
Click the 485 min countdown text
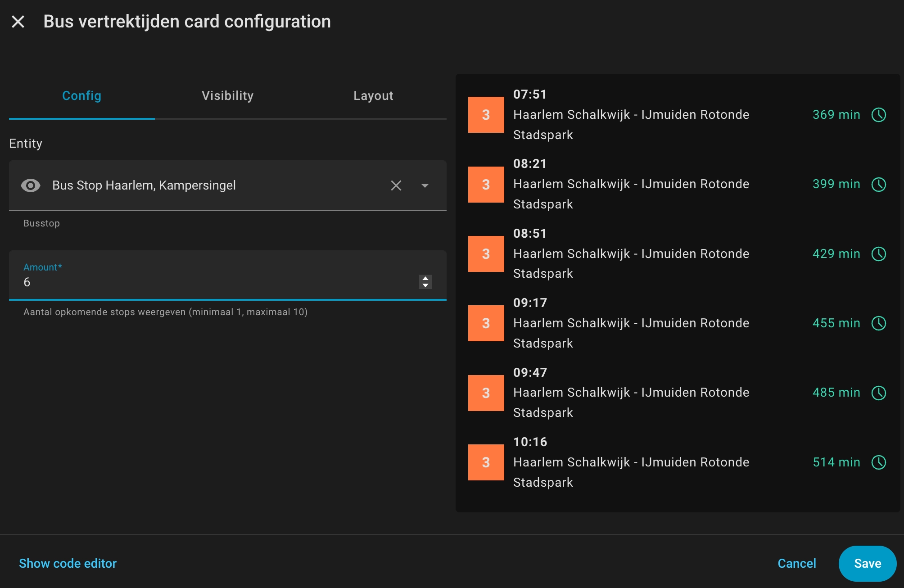point(836,393)
